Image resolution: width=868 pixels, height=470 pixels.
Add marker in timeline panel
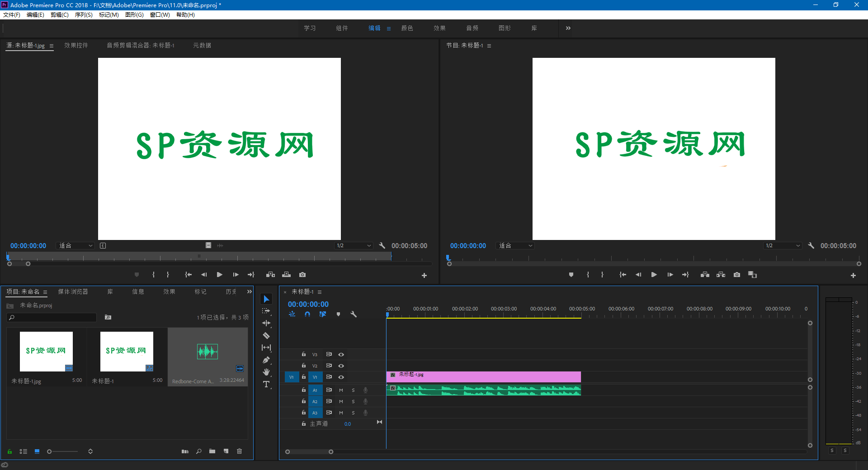(x=338, y=314)
